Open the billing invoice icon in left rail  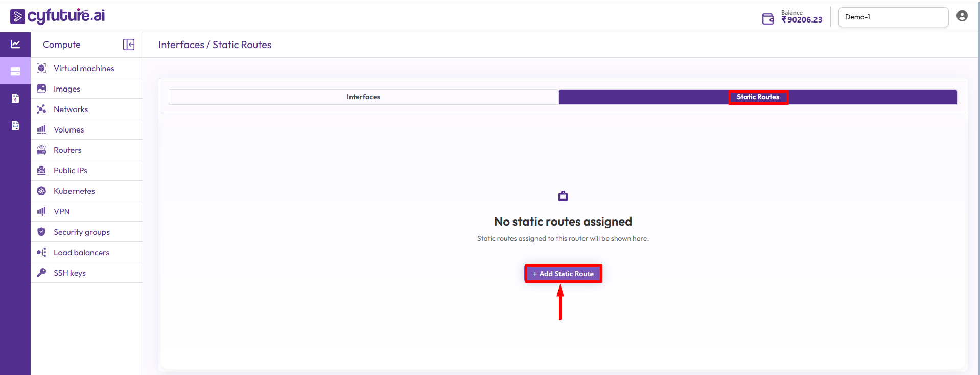[15, 98]
